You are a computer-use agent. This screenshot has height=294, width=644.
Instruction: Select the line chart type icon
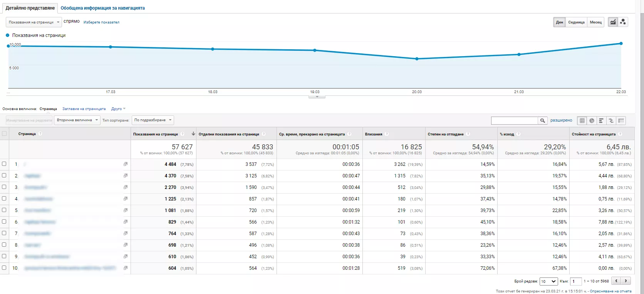[x=612, y=22]
